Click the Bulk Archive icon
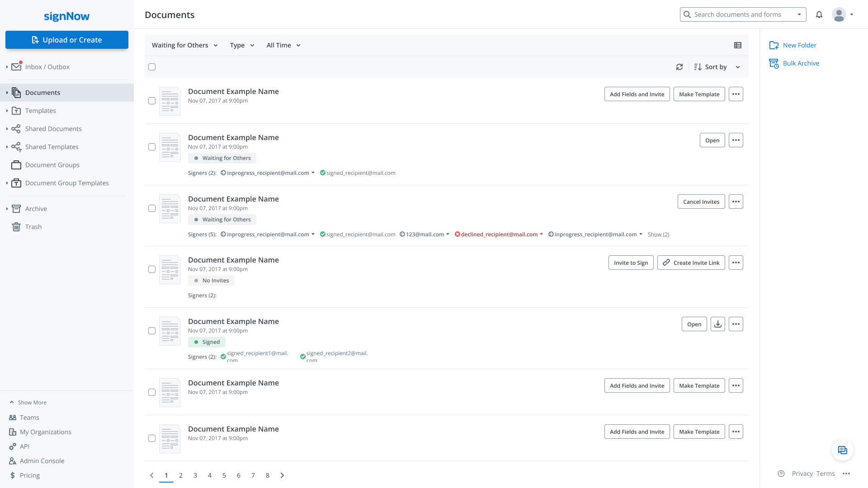Viewport: 868px width, 488px height. 774,63
